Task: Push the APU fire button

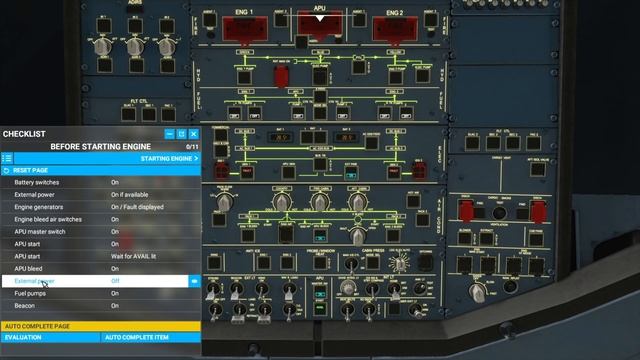Action: pos(320,24)
